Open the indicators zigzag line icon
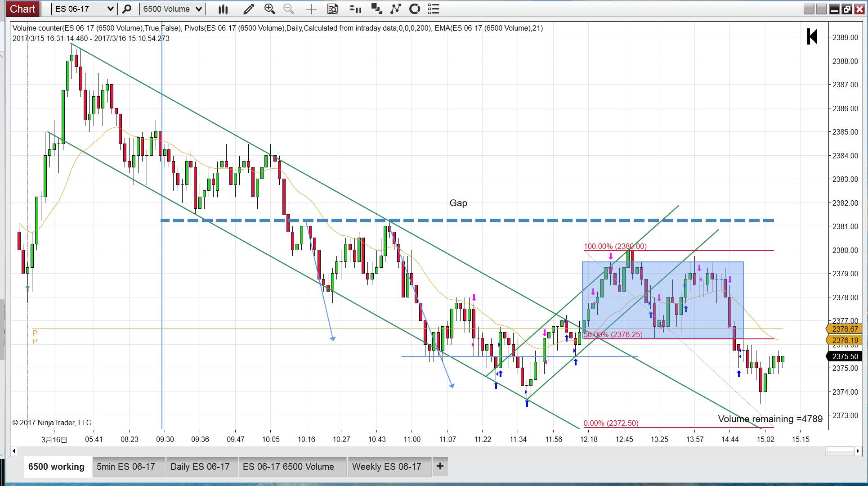The image size is (868, 486). click(x=396, y=9)
